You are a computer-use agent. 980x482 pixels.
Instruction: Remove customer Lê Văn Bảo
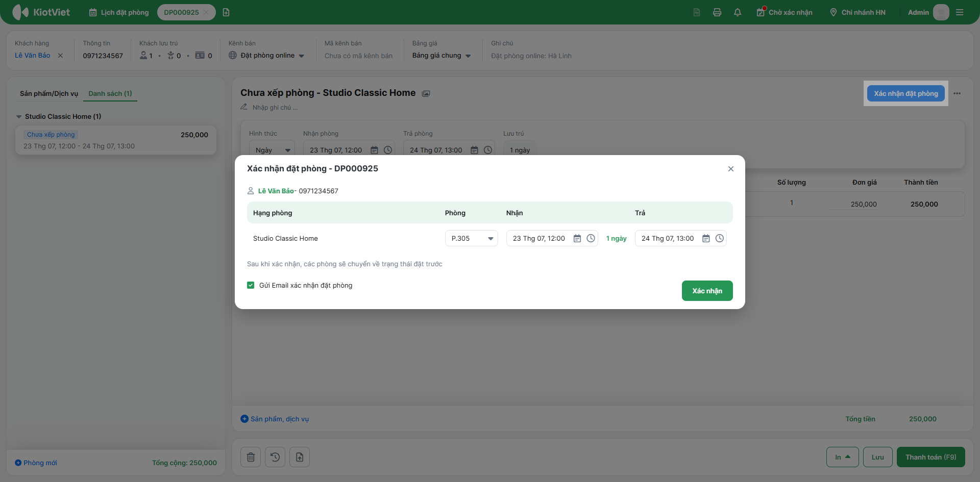click(x=60, y=56)
